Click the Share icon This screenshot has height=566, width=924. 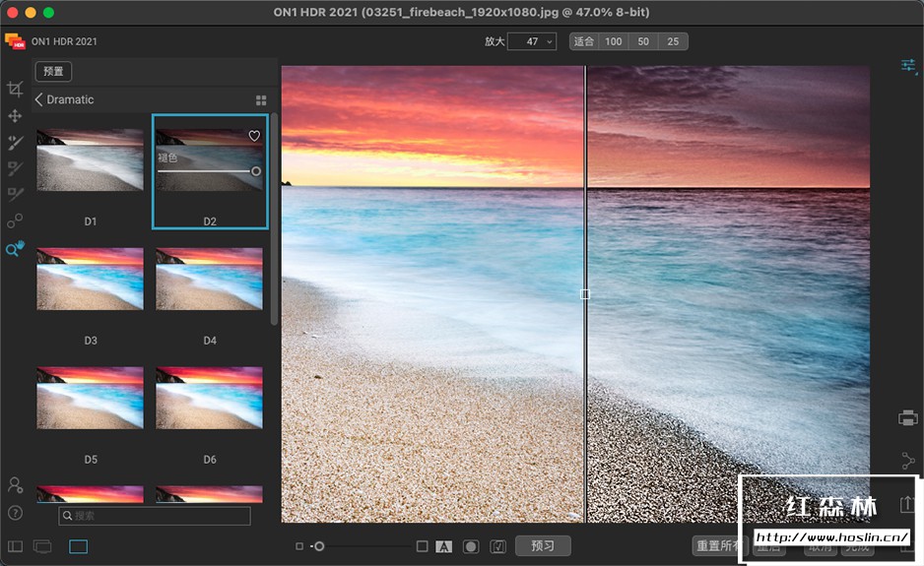908,460
